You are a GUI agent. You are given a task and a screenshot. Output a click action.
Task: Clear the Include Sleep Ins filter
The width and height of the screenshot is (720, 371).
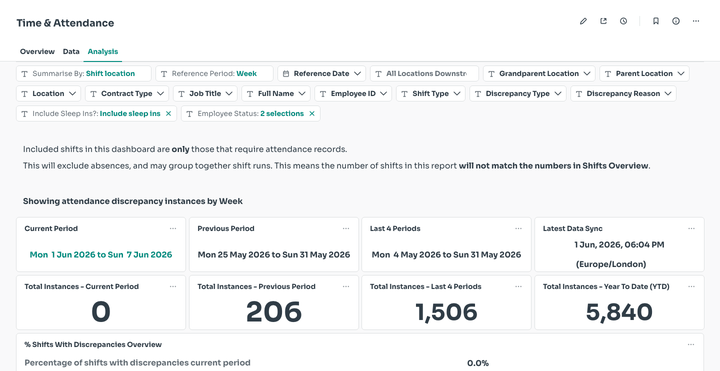[x=169, y=113]
